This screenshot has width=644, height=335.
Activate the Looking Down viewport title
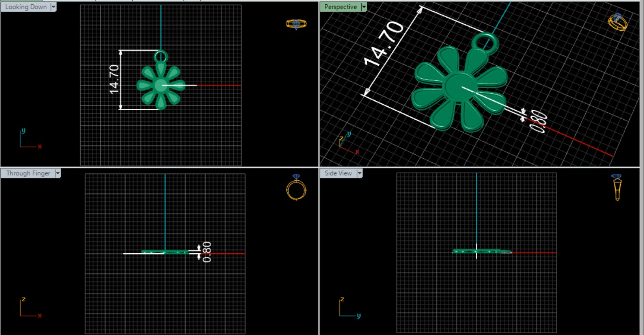point(26,7)
